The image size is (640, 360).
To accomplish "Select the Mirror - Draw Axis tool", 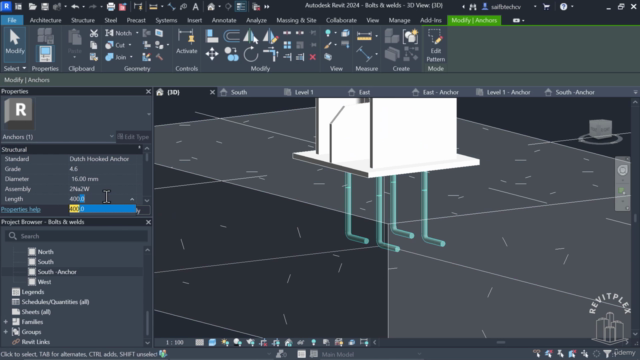I will (270, 36).
